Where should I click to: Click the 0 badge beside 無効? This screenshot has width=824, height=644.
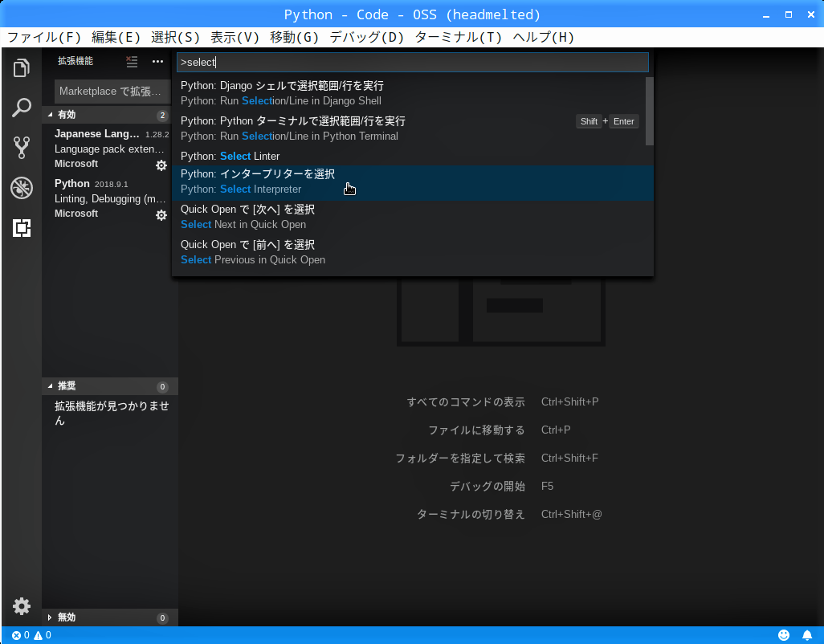[162, 618]
